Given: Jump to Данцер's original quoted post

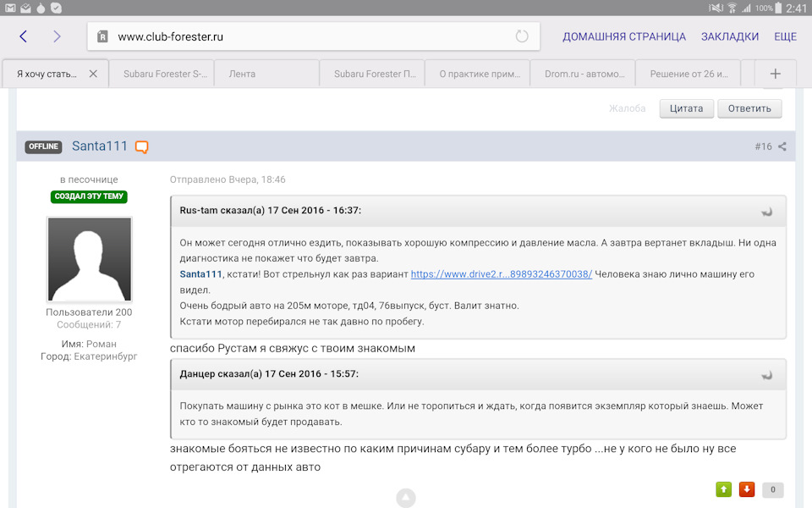Looking at the screenshot, I should click(767, 374).
